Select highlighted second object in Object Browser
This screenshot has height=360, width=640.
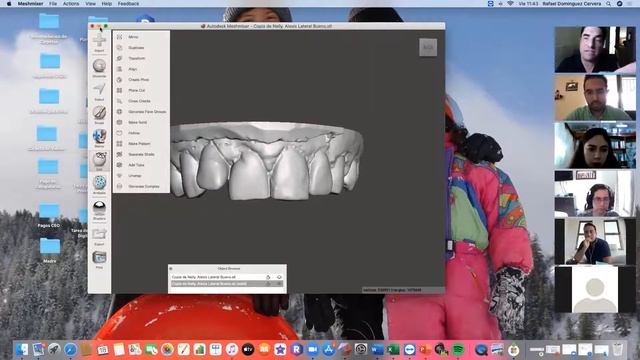pos(227,284)
